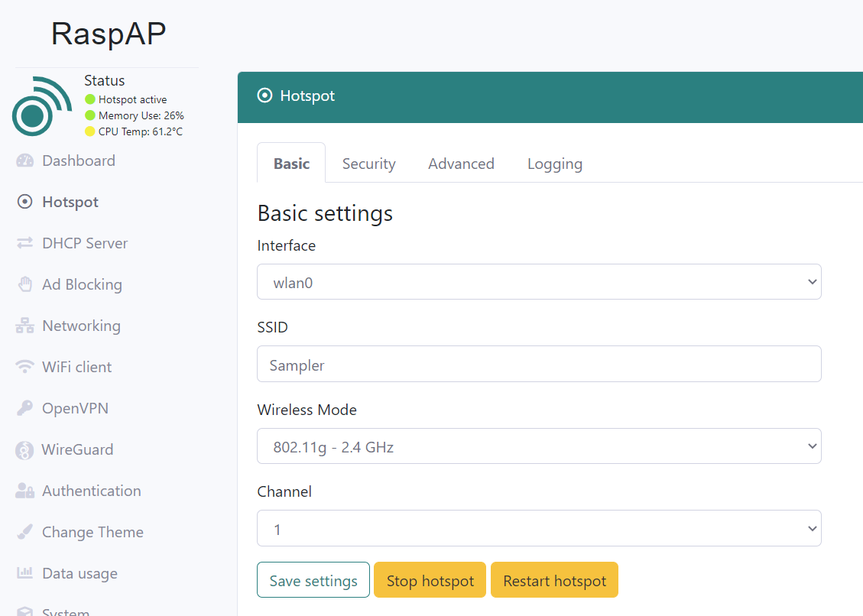The height and width of the screenshot is (616, 863).
Task: Click the RaspAP wifi logo icon
Action: click(x=42, y=106)
